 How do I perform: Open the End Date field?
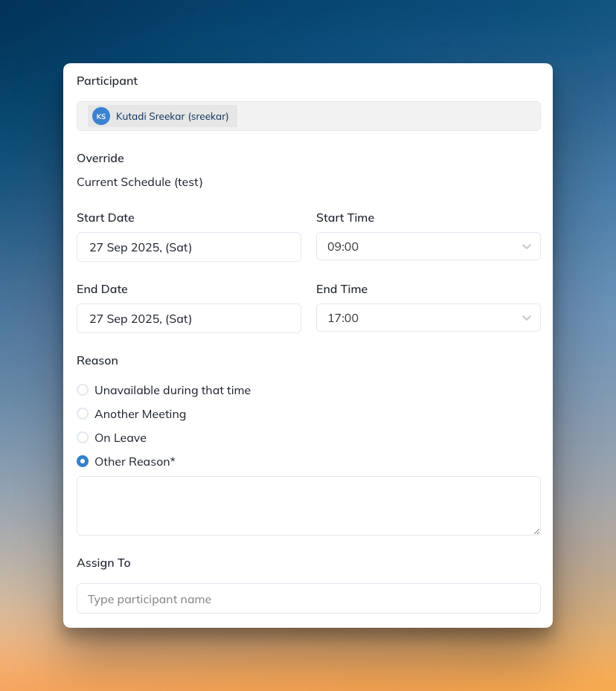pos(188,318)
